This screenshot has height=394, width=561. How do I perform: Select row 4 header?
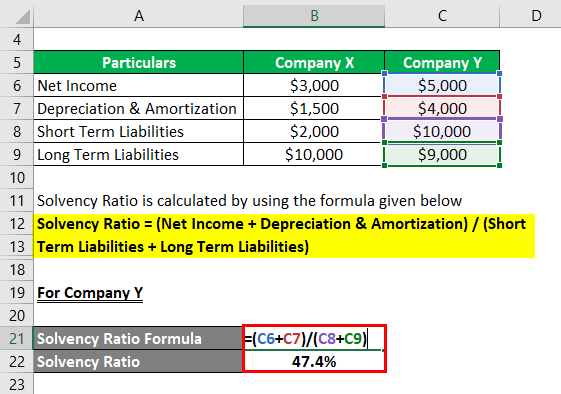tap(17, 39)
